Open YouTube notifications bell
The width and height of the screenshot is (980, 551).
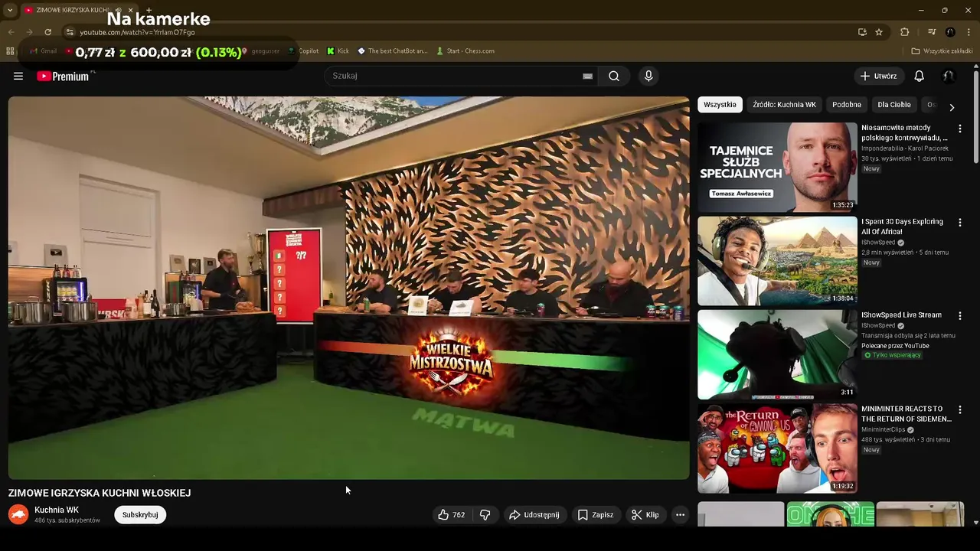tap(919, 76)
